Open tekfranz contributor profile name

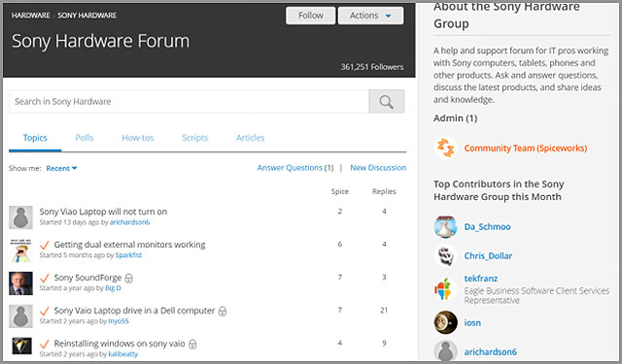(481, 279)
